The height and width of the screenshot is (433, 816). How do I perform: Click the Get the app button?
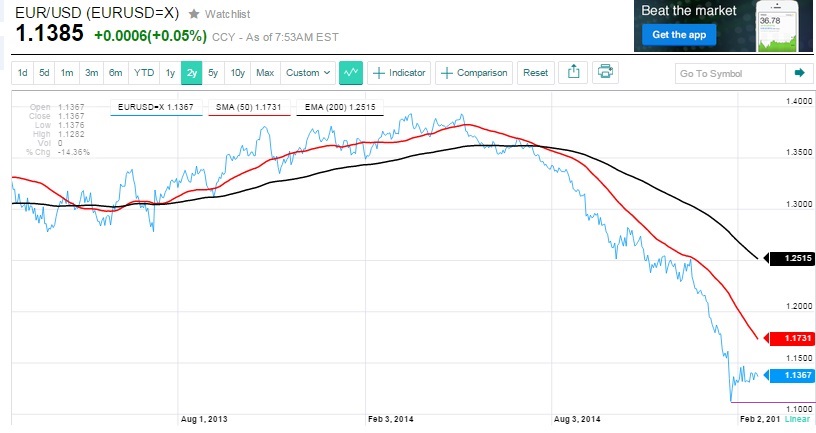(680, 35)
